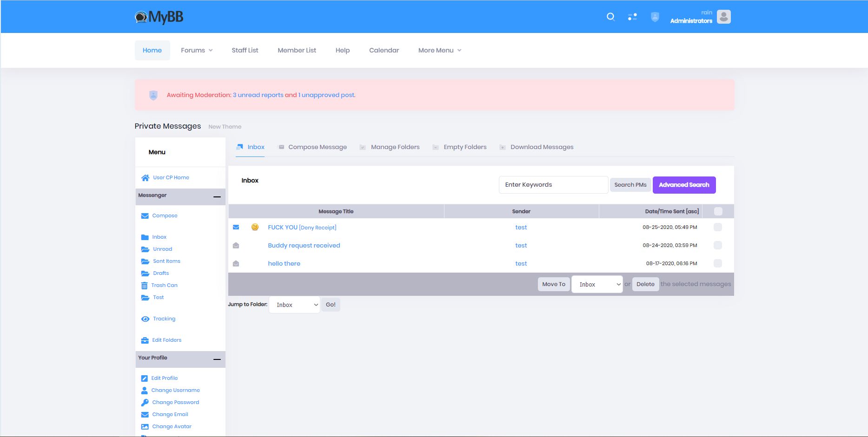This screenshot has height=437, width=868.
Task: Click the search magnifier icon in header
Action: (x=610, y=17)
